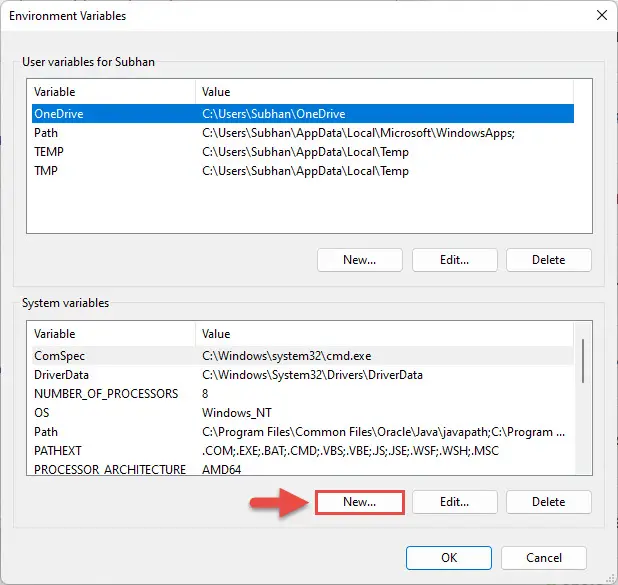This screenshot has height=585, width=618.
Task: Close the Environment Variables dialog
Action: tap(602, 15)
